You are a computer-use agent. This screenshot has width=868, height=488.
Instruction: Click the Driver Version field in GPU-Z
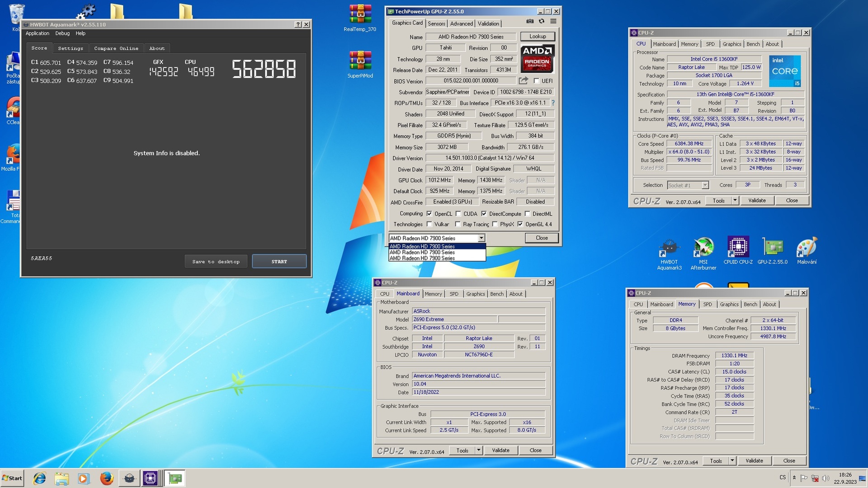click(x=490, y=158)
